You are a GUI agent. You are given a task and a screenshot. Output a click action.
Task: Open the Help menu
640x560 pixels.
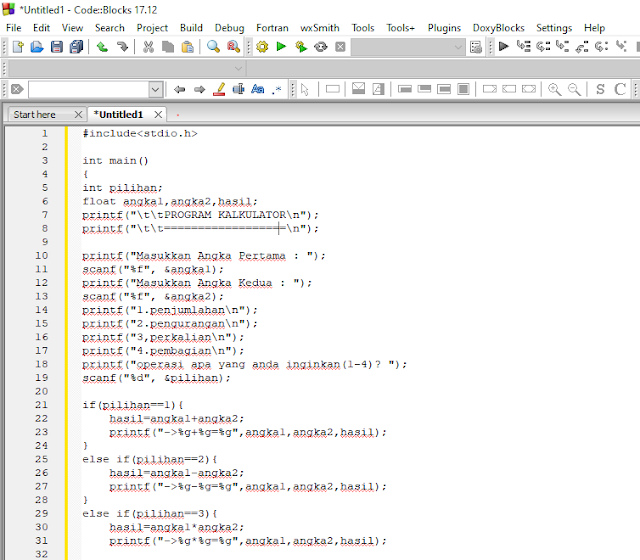coord(594,28)
